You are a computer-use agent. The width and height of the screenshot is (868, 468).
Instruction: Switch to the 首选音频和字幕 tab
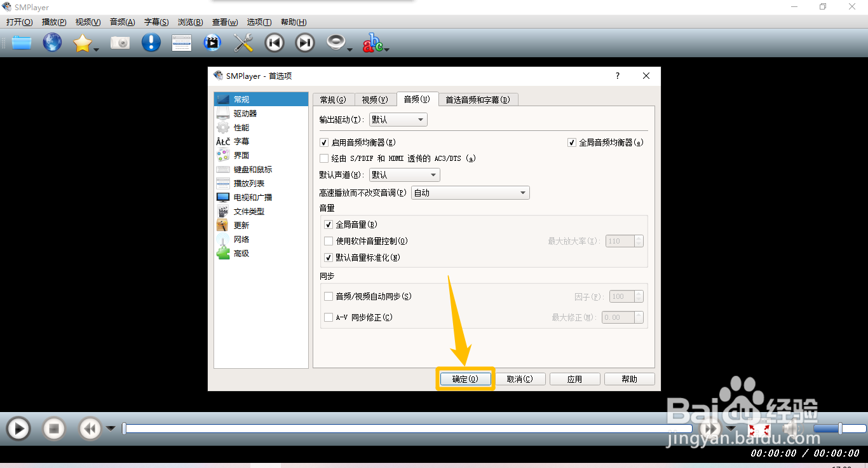point(478,99)
